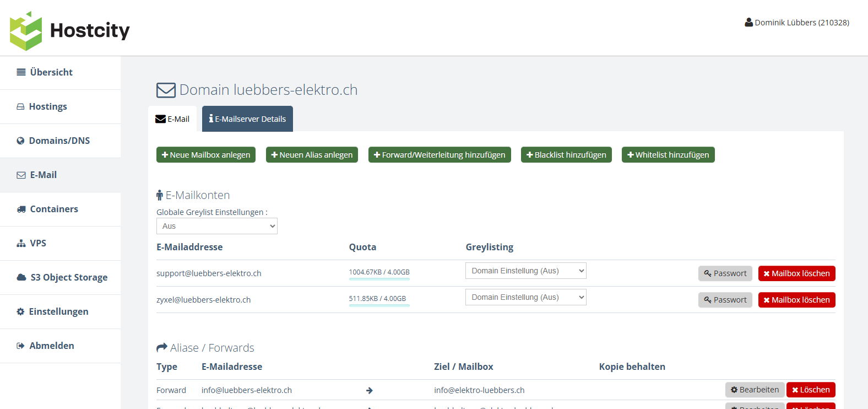The width and height of the screenshot is (868, 409).
Task: Click Neuen Alias anlegen button
Action: click(312, 155)
